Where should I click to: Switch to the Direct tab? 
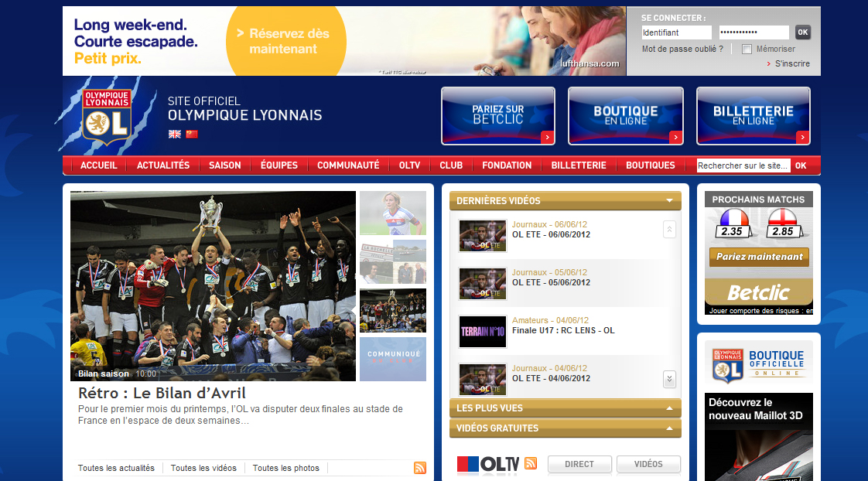(x=579, y=464)
